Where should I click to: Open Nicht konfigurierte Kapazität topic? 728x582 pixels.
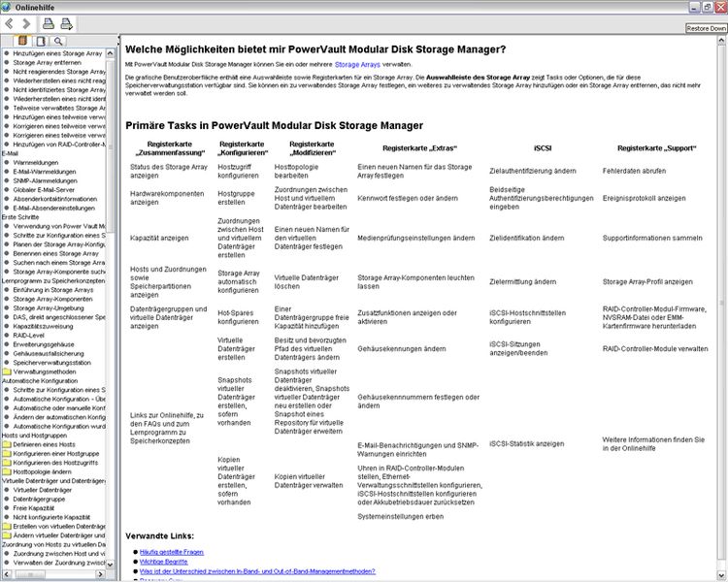[51, 517]
